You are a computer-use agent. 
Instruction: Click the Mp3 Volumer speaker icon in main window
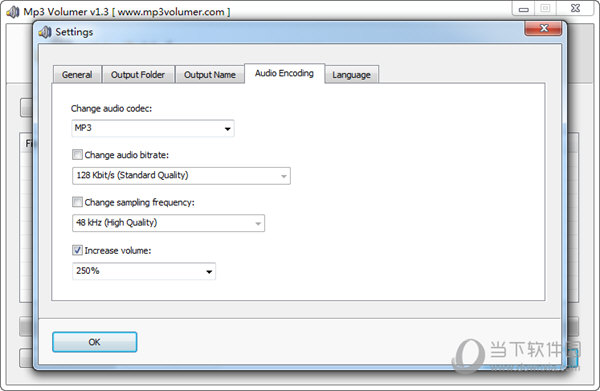[13, 12]
